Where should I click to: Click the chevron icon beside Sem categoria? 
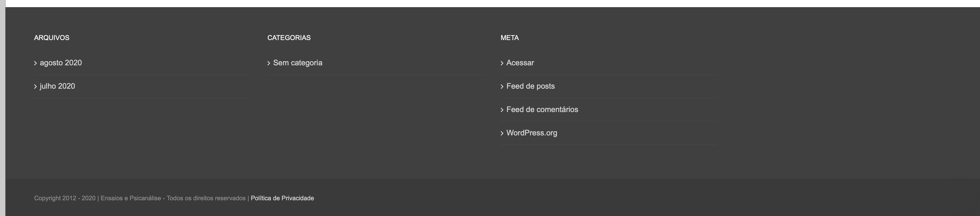point(269,63)
